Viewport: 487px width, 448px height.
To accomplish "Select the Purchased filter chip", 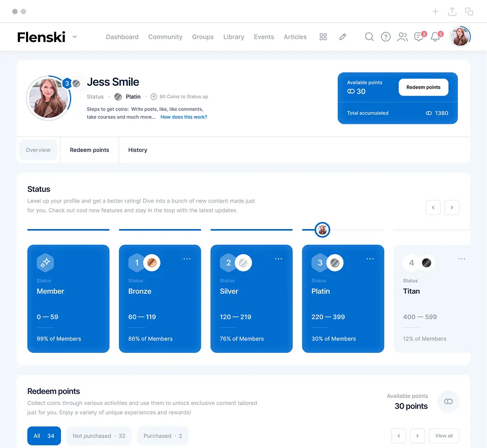I will tap(163, 436).
